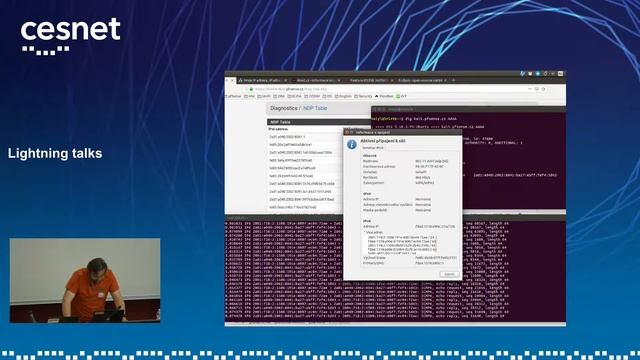Select the connection tab in the network info dialog
Screen dimensions: 640x360
(373, 148)
